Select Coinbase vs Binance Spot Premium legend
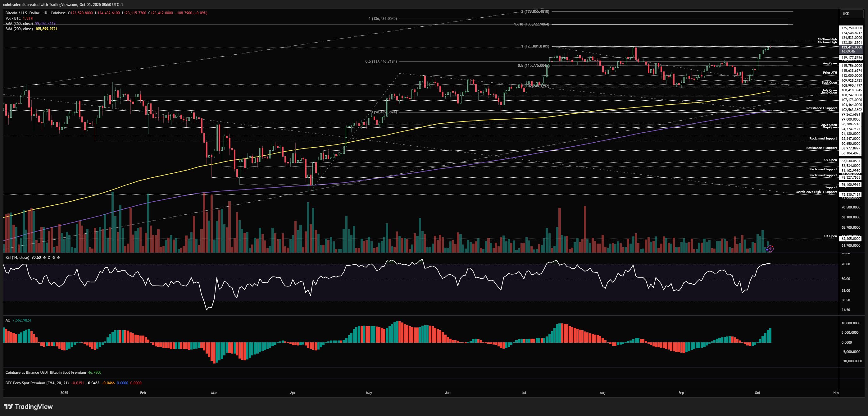Viewport: 868px width, 416px height. point(45,373)
